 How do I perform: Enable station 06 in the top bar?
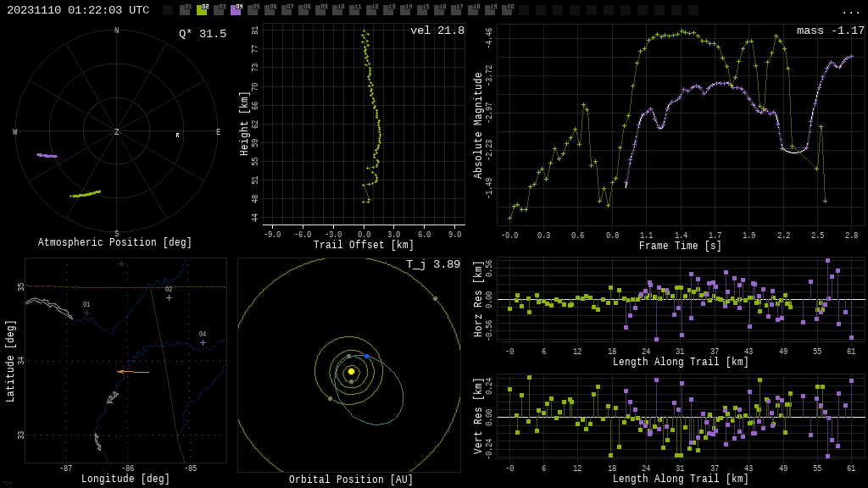pos(270,10)
